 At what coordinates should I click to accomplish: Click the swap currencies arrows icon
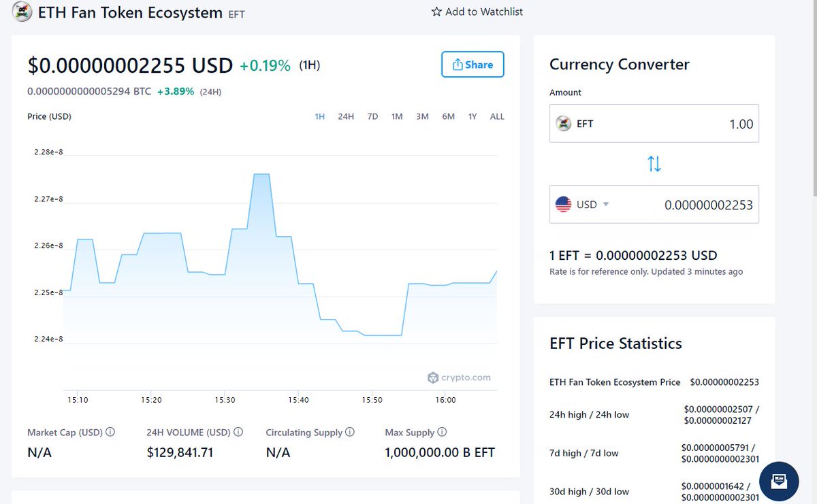[654, 163]
